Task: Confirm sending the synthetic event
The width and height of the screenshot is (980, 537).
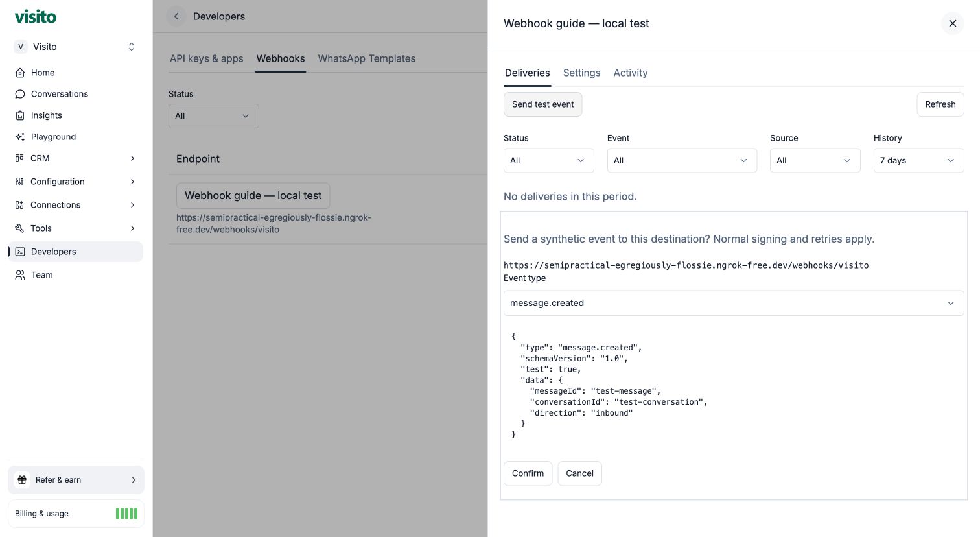Action: (528, 473)
